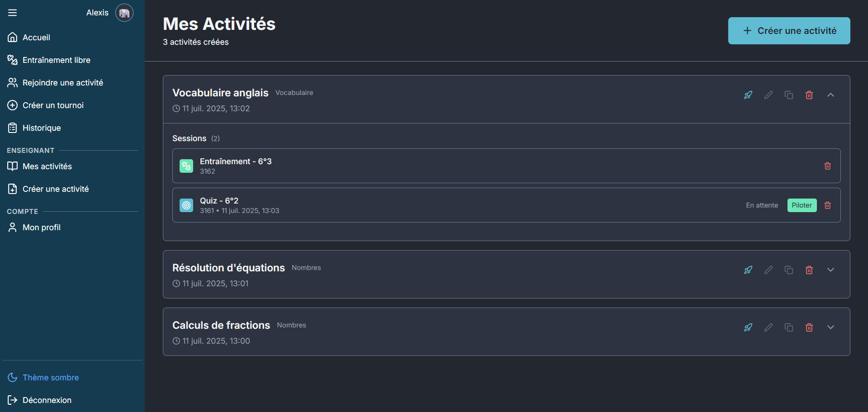
Task: Edit Vocabulaire anglais with the pencil icon
Action: pyautogui.click(x=768, y=95)
